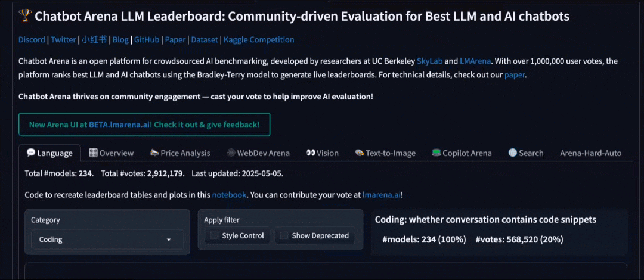Enable the Style Control checkbox

[x=215, y=236]
